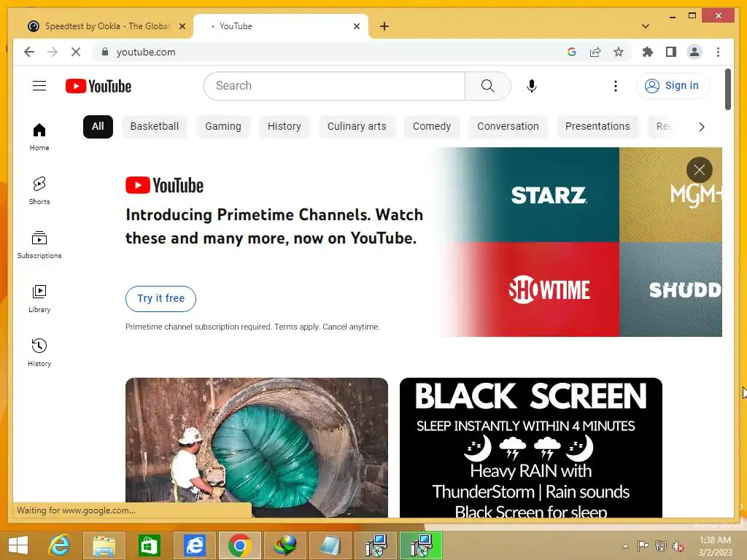The image size is (747, 560).
Task: Stop loading the page
Action: [x=76, y=52]
